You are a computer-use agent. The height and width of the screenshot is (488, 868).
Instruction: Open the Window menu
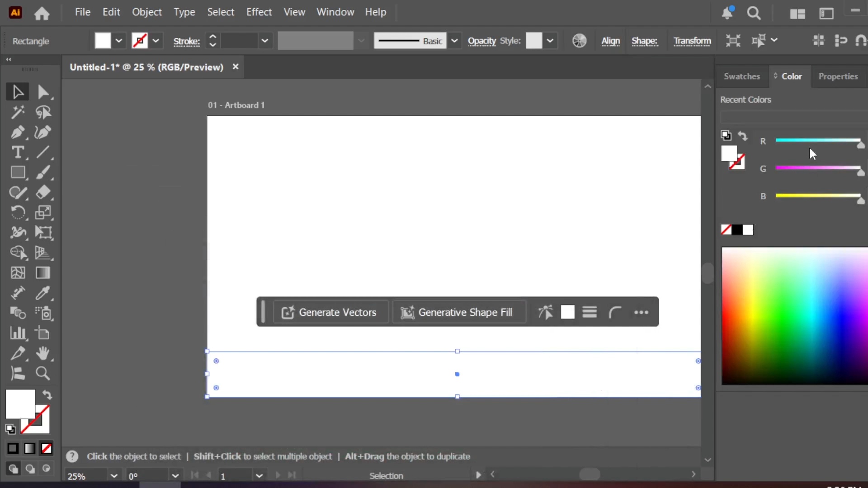coord(335,12)
